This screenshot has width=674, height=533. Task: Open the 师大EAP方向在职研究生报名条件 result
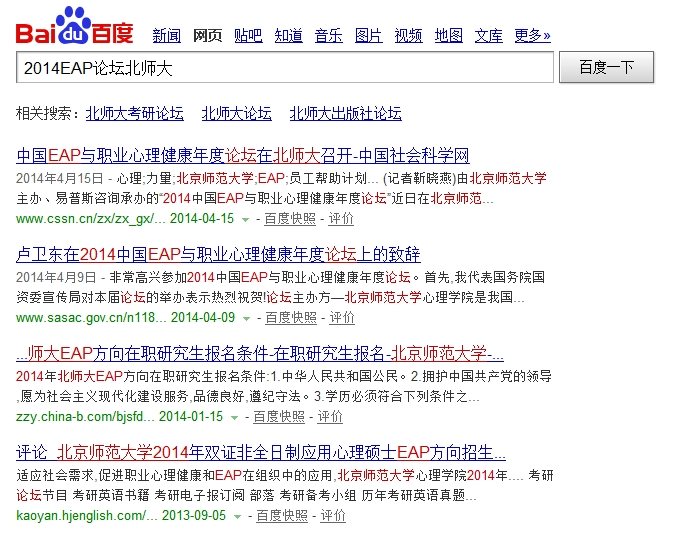pyautogui.click(x=260, y=354)
